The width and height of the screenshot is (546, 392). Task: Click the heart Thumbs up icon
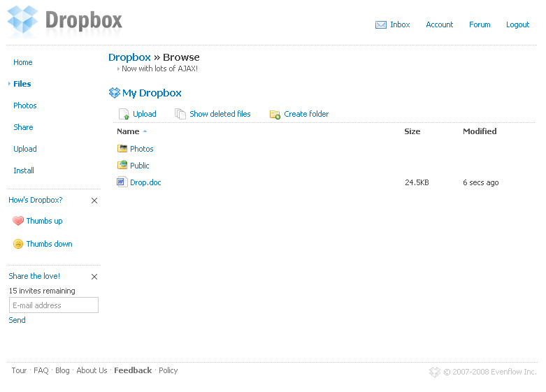coord(18,221)
